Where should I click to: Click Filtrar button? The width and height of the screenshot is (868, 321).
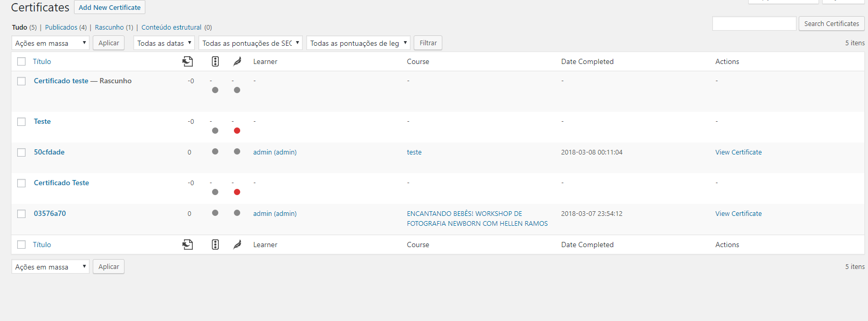coord(428,43)
